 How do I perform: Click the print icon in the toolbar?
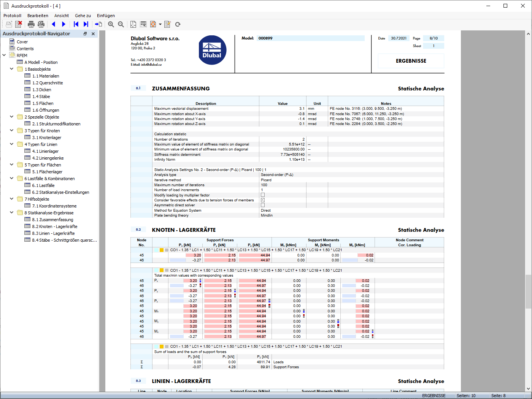pos(31,24)
